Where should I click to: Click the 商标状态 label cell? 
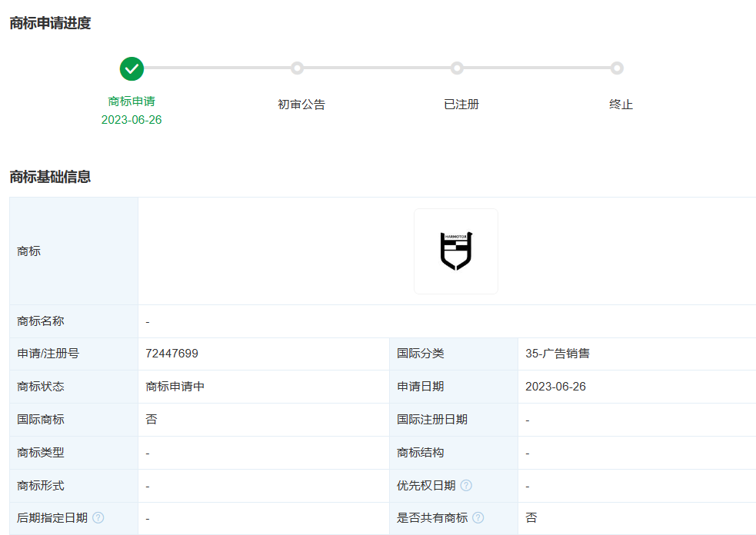[x=74, y=387]
